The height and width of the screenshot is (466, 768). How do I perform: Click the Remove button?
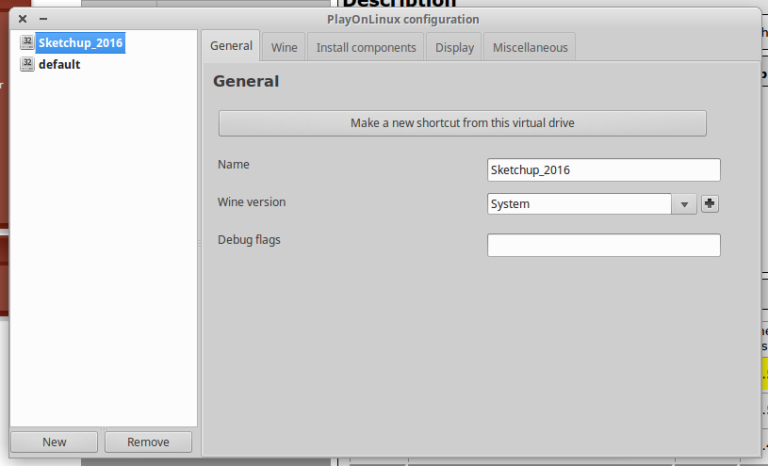tap(148, 442)
